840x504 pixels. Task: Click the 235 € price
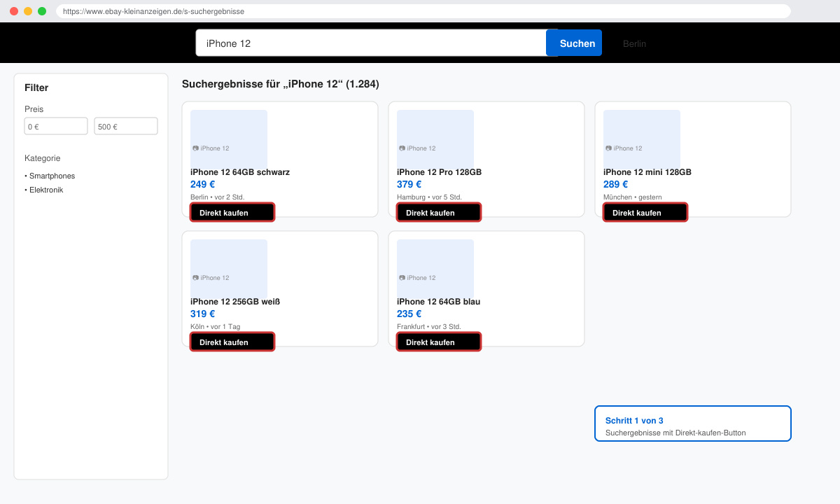tap(409, 314)
